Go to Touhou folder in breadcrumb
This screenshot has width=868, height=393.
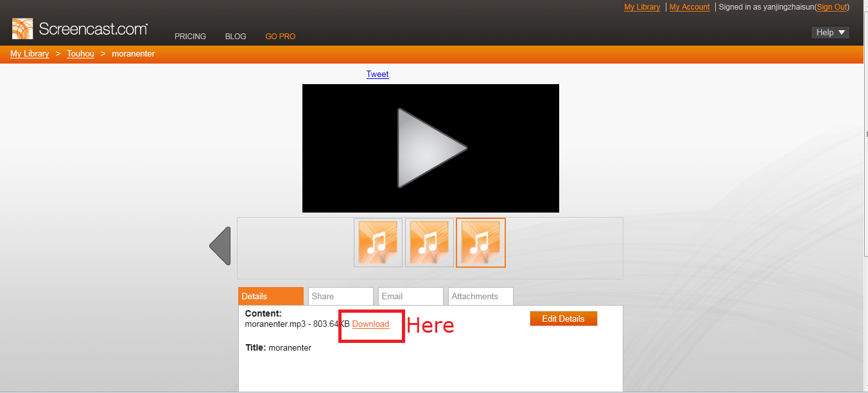click(x=80, y=54)
